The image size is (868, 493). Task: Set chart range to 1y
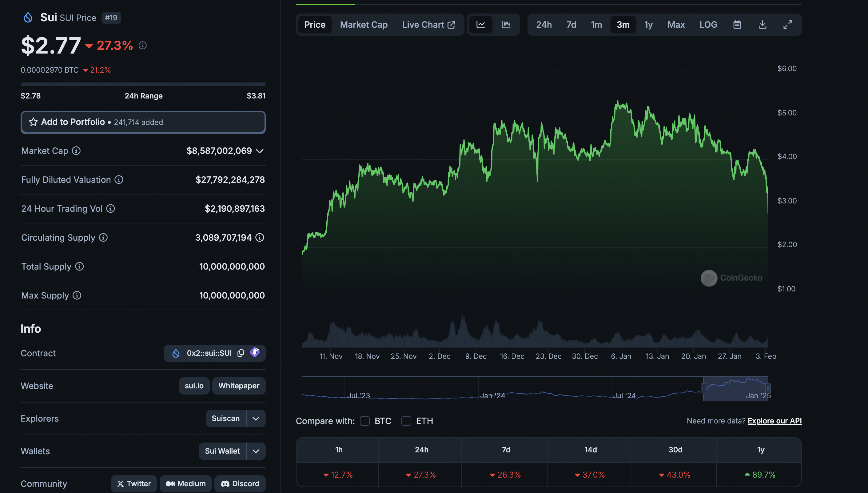point(648,24)
